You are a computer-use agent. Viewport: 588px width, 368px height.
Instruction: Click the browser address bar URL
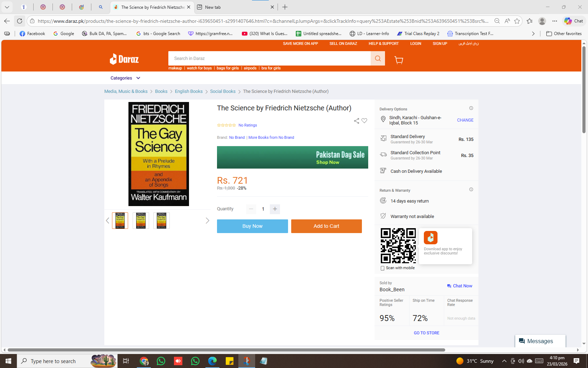pyautogui.click(x=263, y=21)
